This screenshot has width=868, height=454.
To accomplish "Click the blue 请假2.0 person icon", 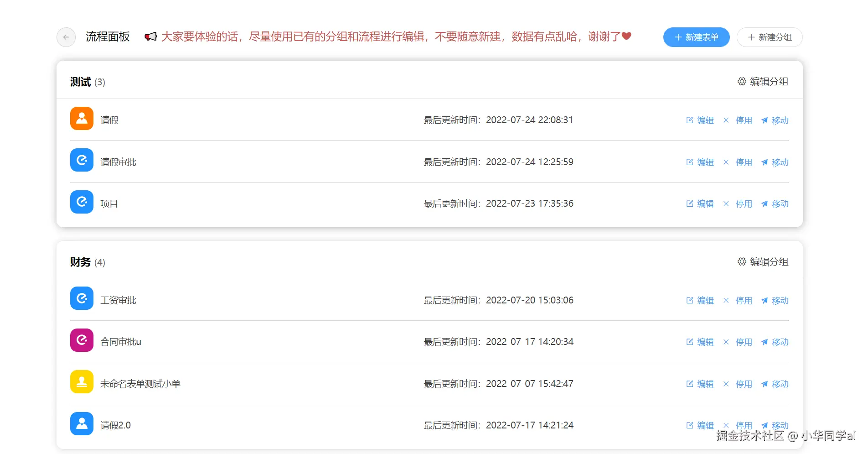I will 82,424.
